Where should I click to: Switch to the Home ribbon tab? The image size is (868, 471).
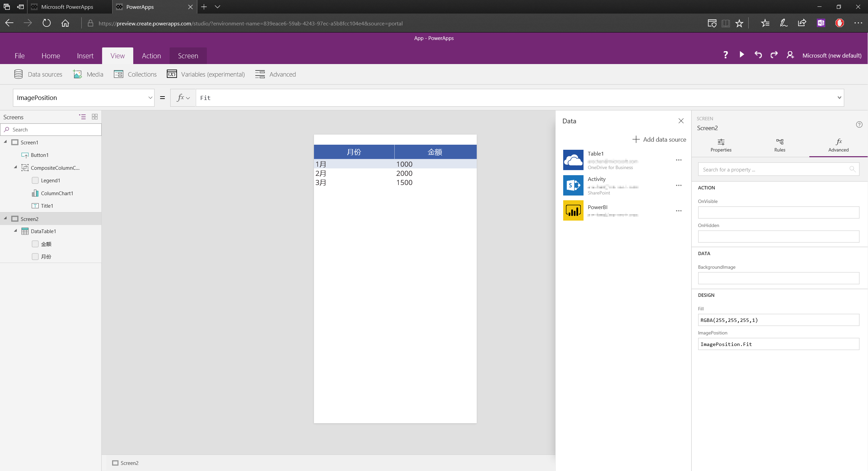(51, 56)
